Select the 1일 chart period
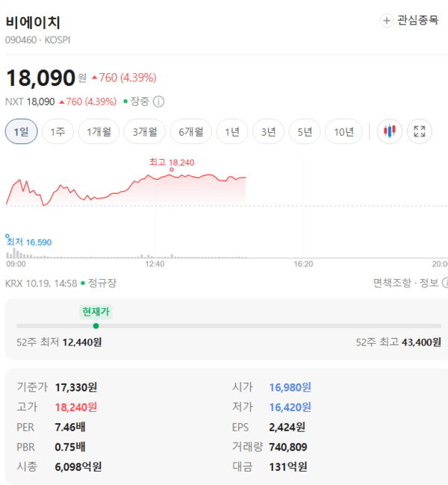 (x=22, y=131)
